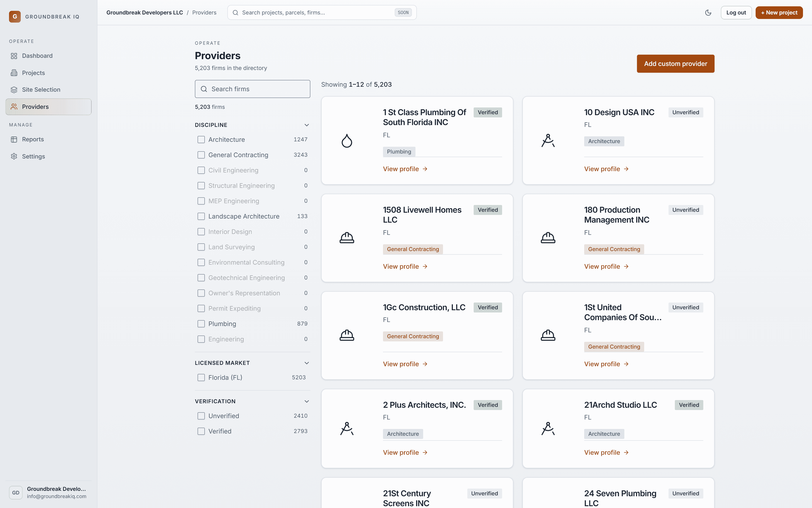
Task: Click the water drop icon on 1 St Class Plumbing card
Action: click(347, 141)
